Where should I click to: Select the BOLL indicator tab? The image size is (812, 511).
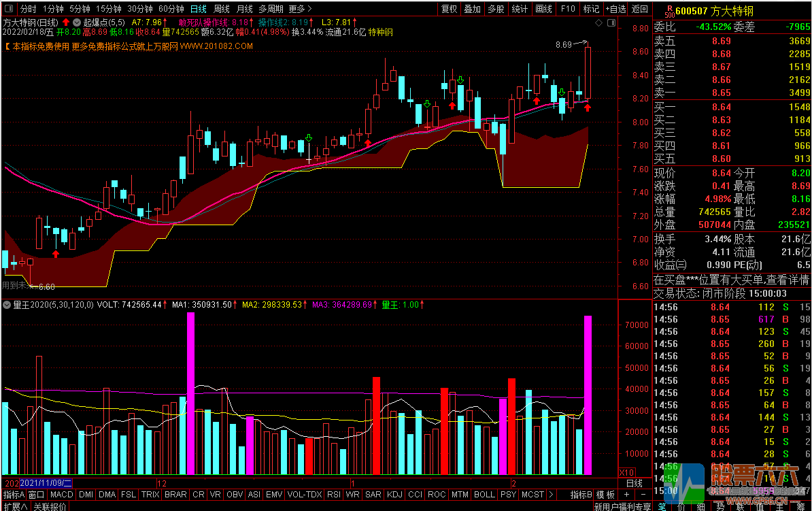pos(485,495)
